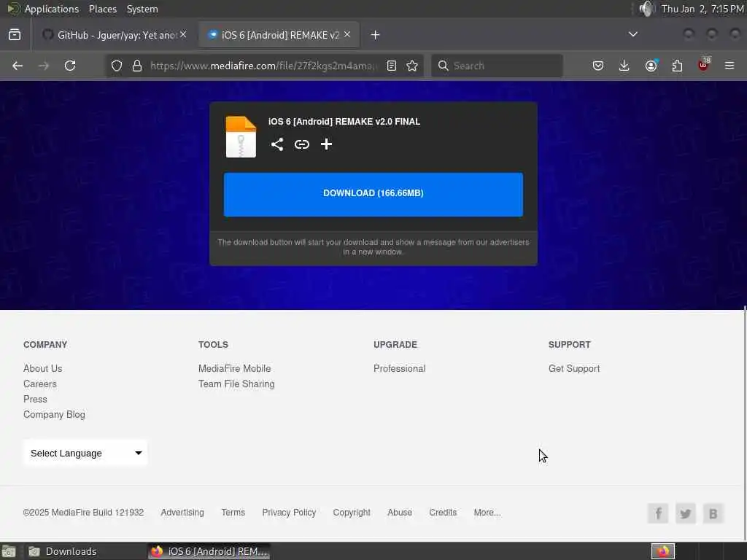Click the Firefox workspace icon in bottom panel
The height and width of the screenshot is (560, 747).
tap(662, 551)
